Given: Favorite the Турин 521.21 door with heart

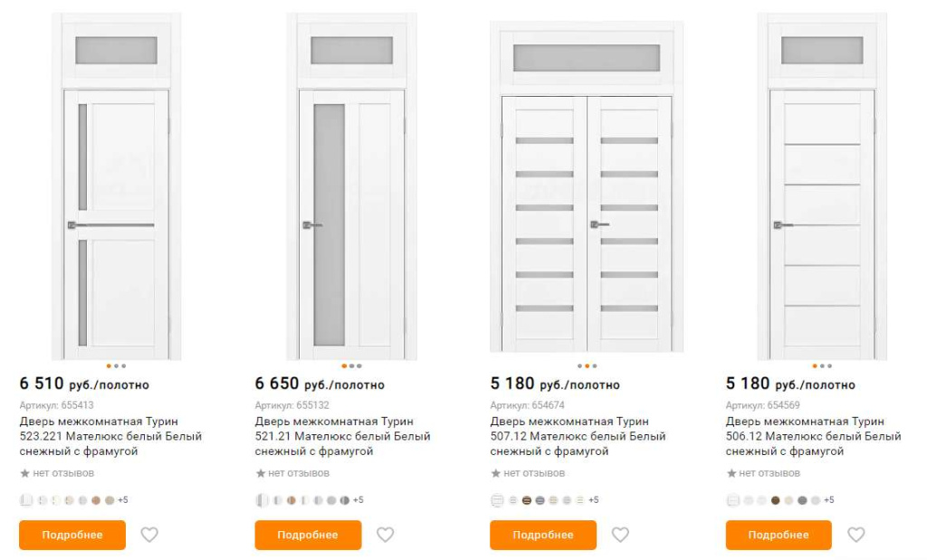Looking at the screenshot, I should (386, 535).
